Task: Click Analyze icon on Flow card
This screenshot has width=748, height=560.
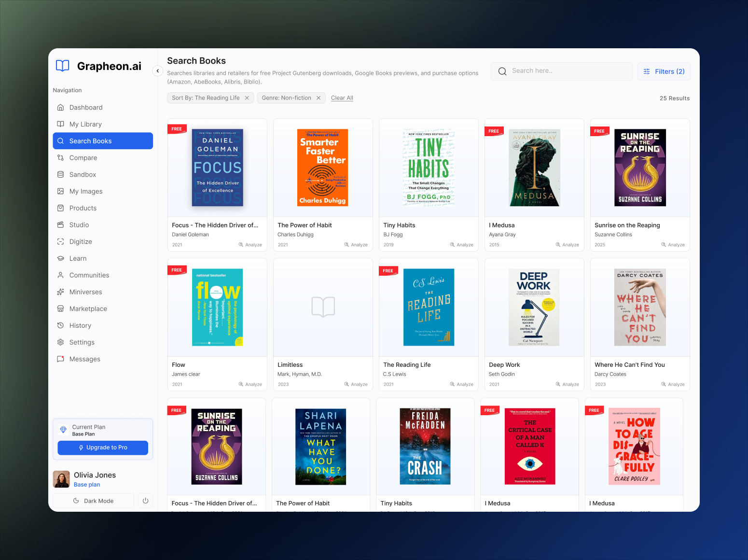Action: tap(241, 384)
